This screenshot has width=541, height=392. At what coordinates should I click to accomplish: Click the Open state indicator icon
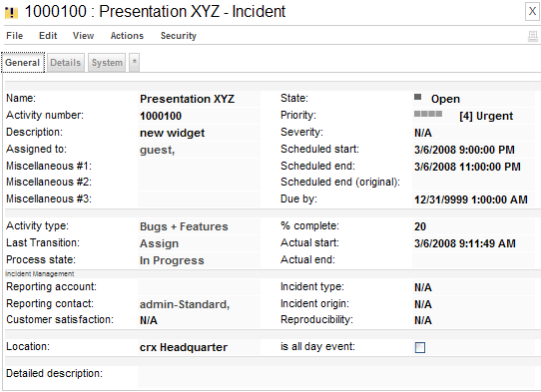coord(418,97)
